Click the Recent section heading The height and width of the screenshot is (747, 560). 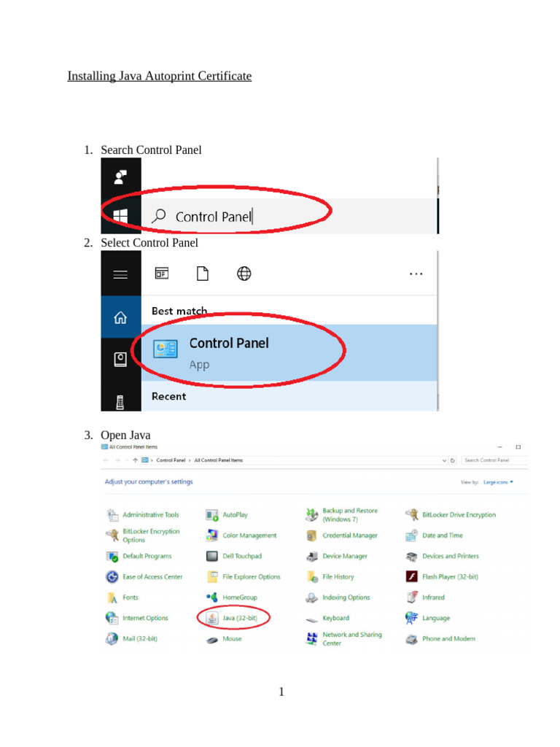click(168, 396)
